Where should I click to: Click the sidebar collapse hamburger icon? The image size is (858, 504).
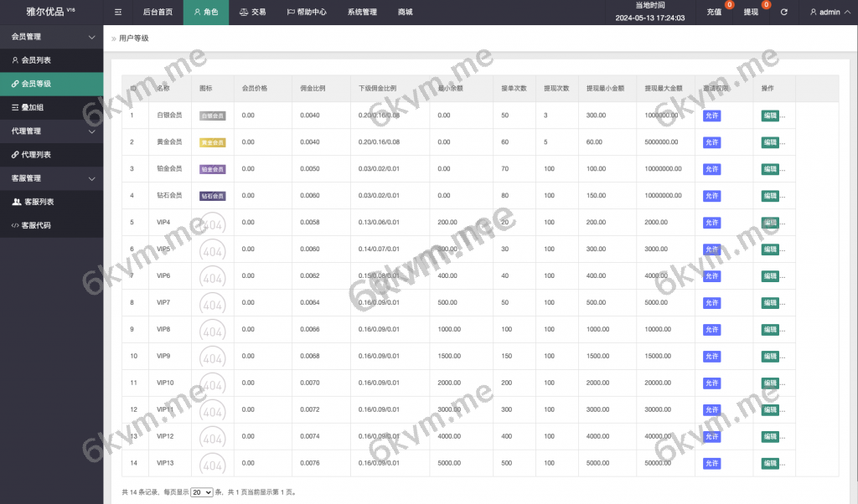click(x=118, y=13)
